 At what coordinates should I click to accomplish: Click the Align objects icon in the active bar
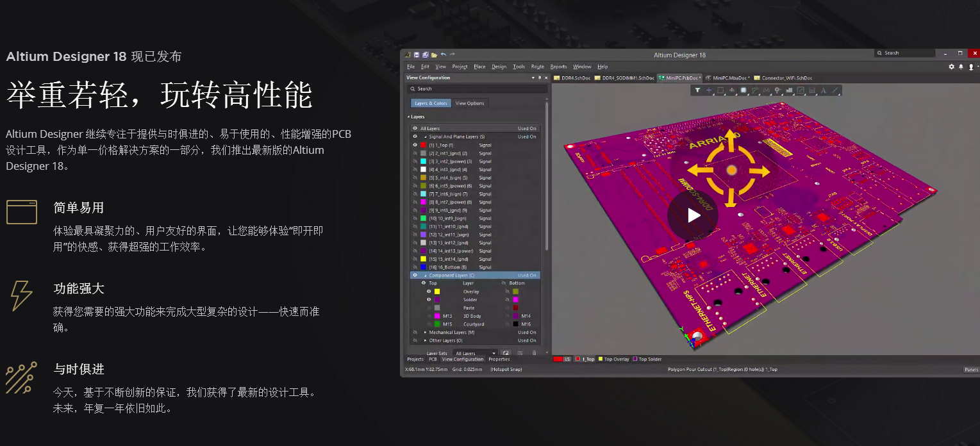tap(731, 90)
